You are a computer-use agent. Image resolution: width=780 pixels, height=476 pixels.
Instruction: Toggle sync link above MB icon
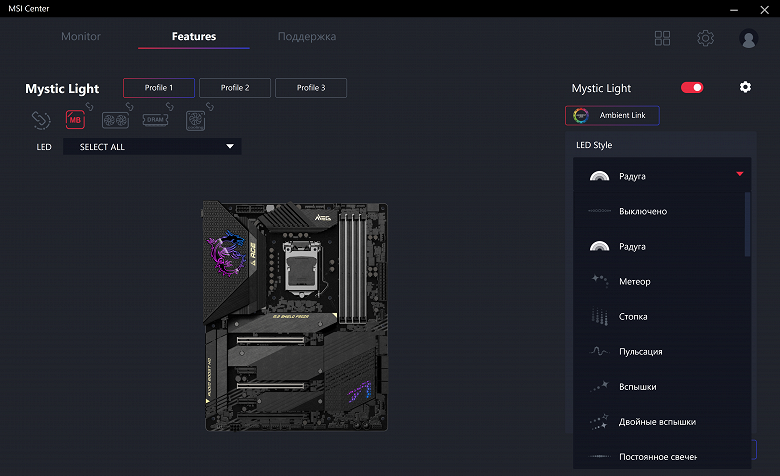click(90, 106)
